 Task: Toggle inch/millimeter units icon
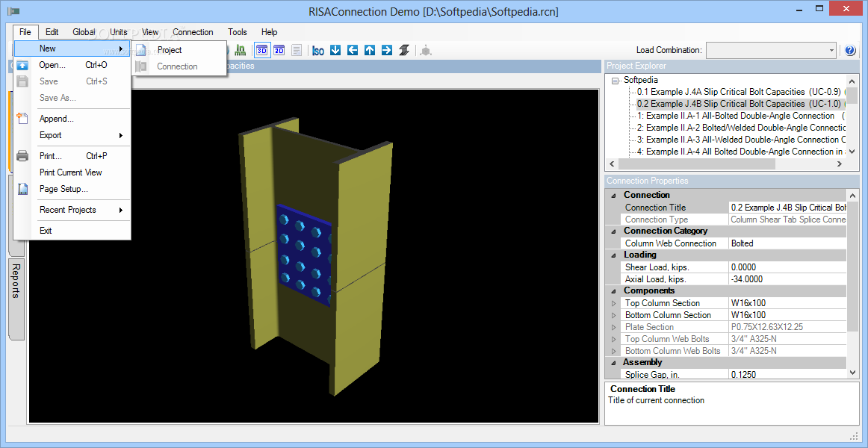(x=241, y=50)
